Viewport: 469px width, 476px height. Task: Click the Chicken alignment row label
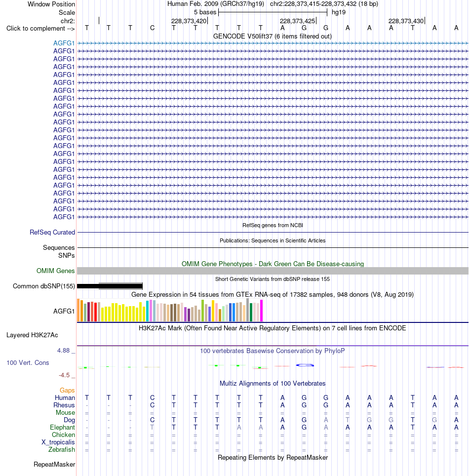click(x=63, y=435)
